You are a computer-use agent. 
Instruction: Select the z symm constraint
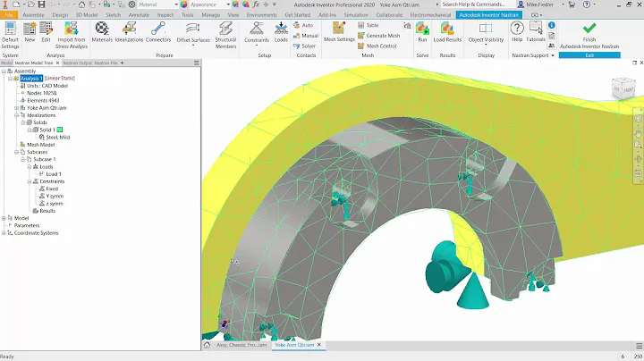pos(55,204)
